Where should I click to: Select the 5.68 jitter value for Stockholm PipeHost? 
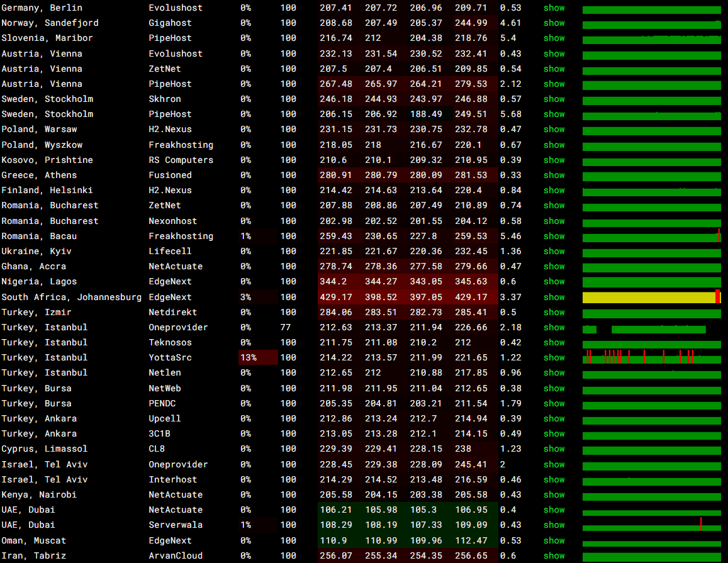point(511,114)
